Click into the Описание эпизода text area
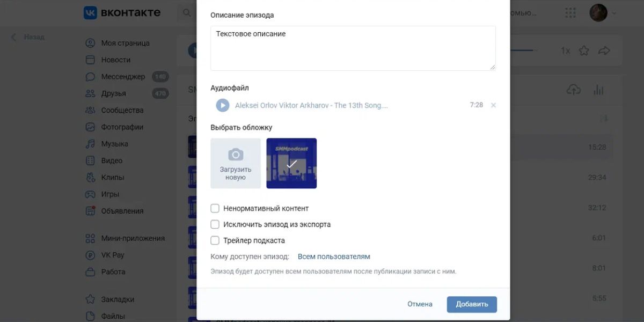 [x=353, y=48]
